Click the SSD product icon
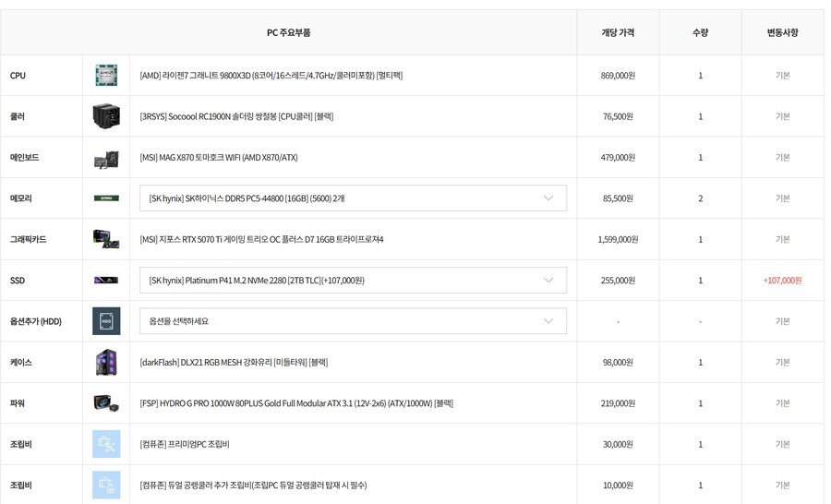The width and height of the screenshot is (831, 504). (106, 280)
